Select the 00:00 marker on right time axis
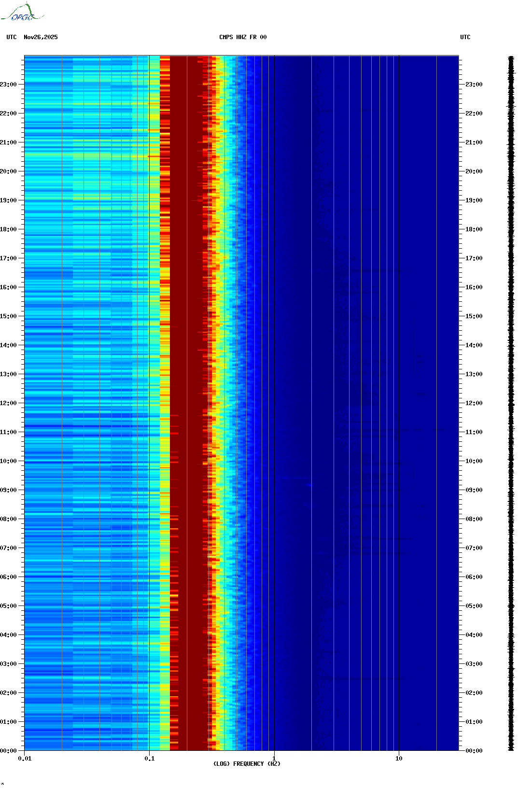 [474, 751]
